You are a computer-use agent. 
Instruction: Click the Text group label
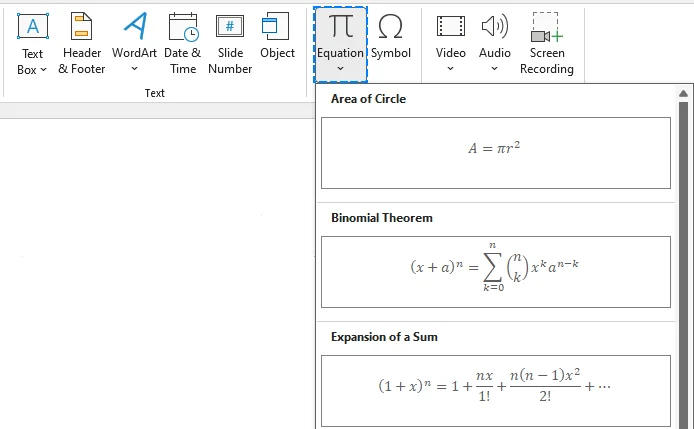coord(154,93)
